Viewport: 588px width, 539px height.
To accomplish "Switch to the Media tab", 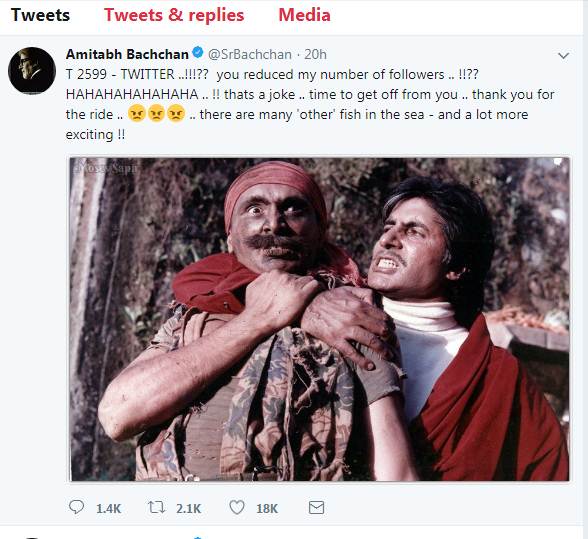I will point(304,15).
